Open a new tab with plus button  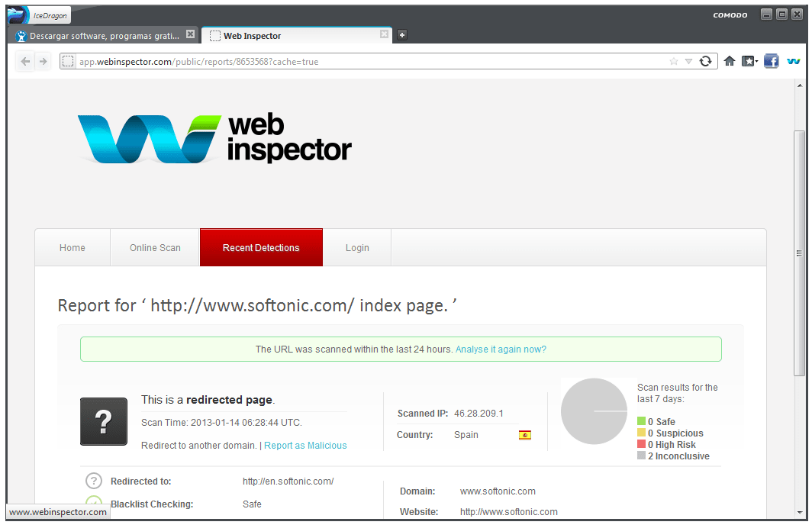402,34
